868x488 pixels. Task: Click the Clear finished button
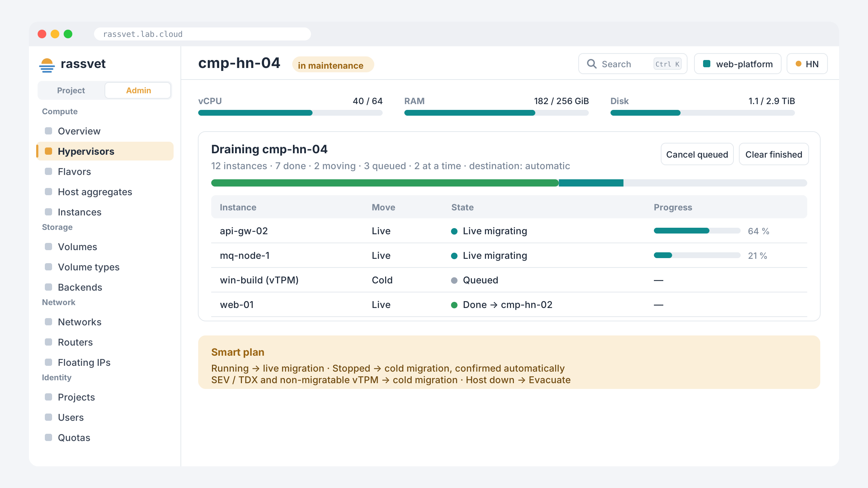click(774, 154)
